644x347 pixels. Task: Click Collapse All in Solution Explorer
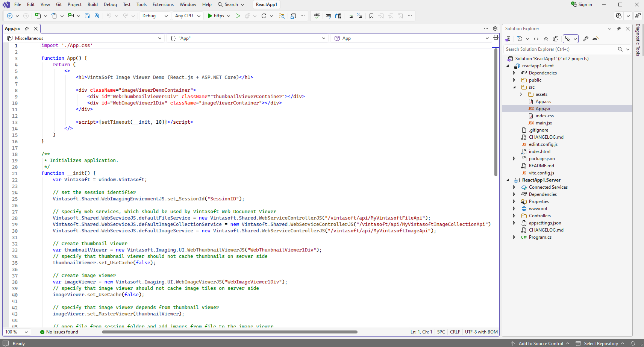[546, 39]
